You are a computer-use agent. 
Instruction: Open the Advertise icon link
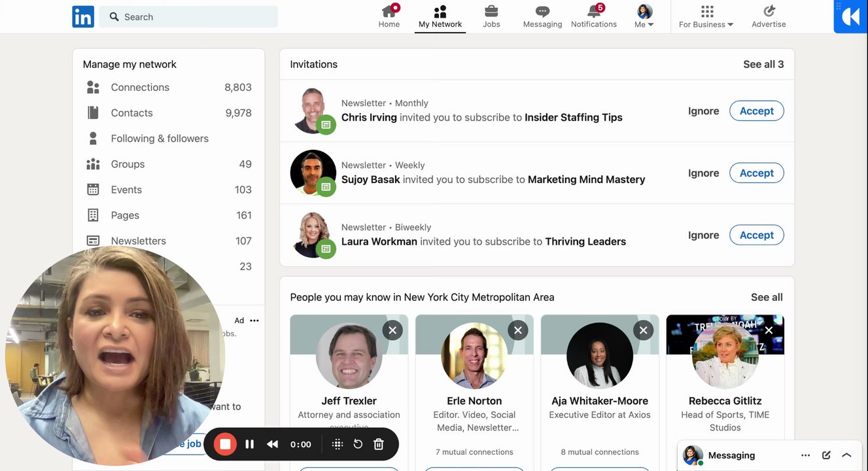(x=769, y=17)
